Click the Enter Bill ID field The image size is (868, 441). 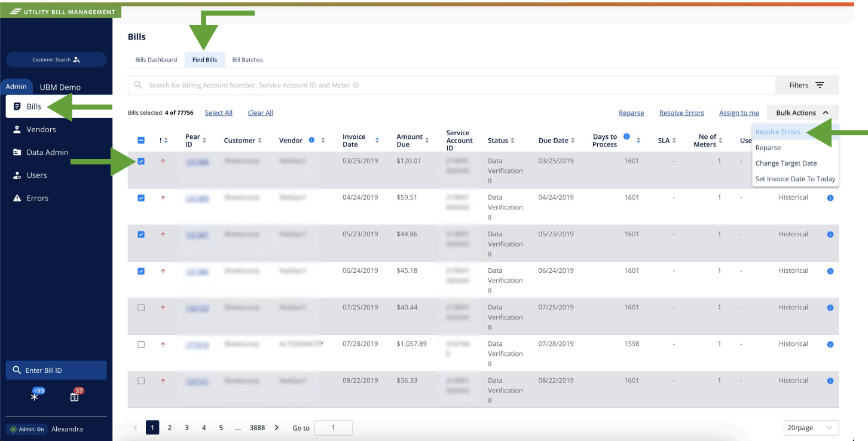(x=56, y=370)
